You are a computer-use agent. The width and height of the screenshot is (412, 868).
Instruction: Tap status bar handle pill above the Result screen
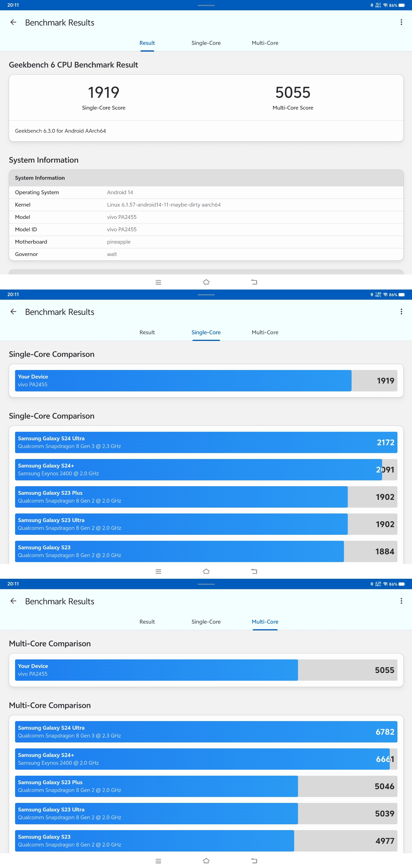206,5
